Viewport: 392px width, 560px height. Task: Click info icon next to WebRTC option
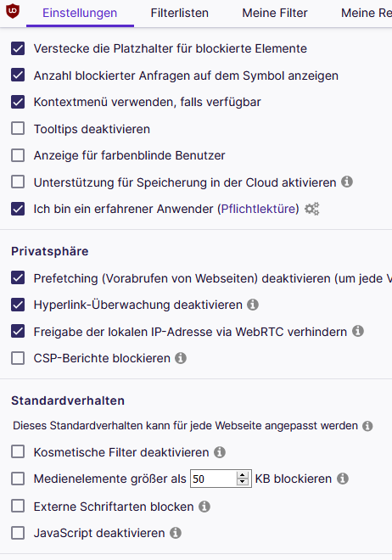click(x=358, y=331)
